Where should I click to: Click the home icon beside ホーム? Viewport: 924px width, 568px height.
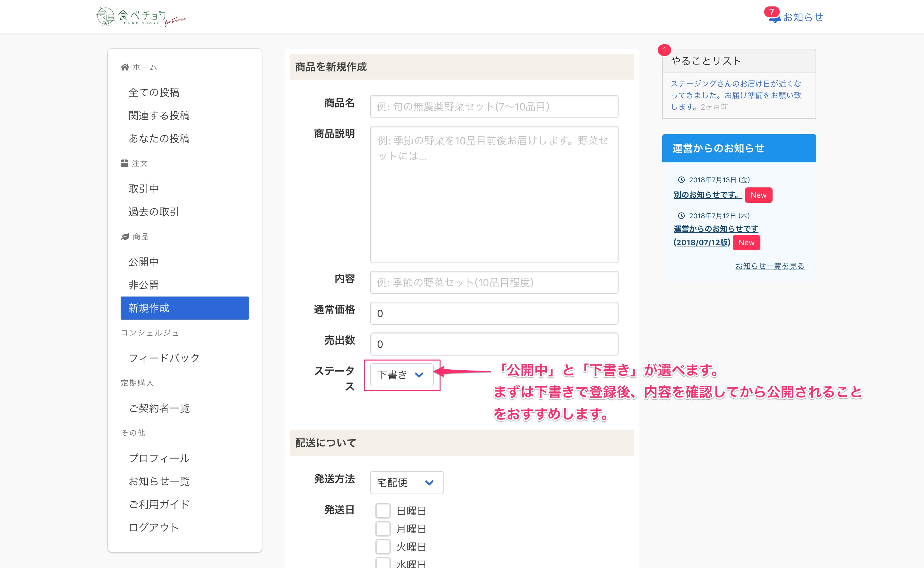click(125, 67)
